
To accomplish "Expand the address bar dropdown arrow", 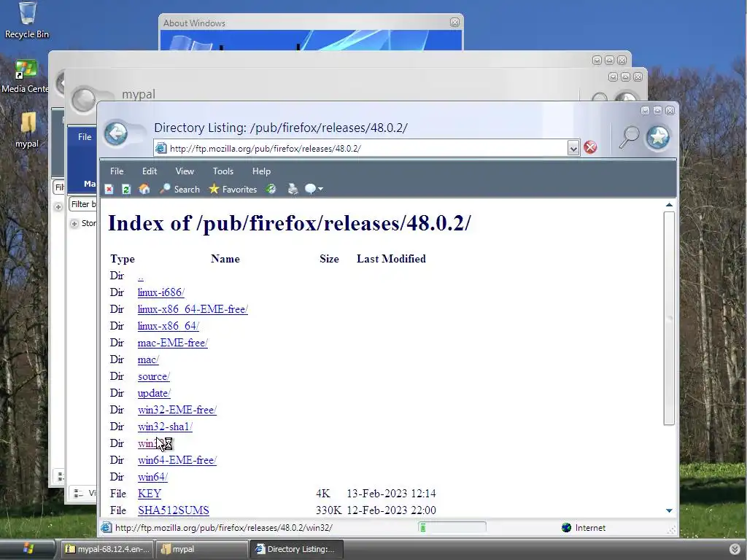I will 573,149.
